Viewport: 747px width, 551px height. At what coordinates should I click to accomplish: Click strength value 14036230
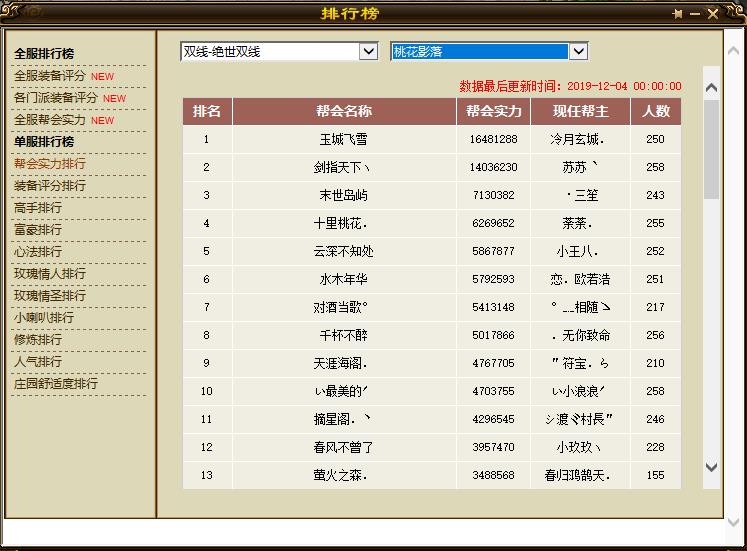pos(494,167)
